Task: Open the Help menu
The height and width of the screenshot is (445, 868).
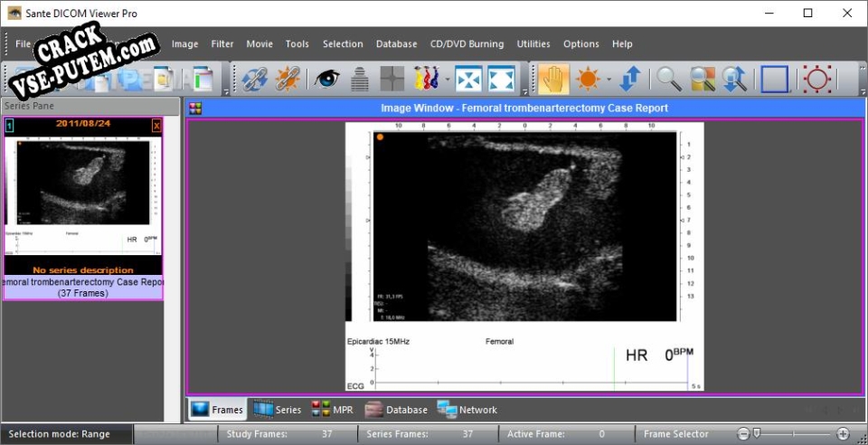Action: tap(622, 43)
